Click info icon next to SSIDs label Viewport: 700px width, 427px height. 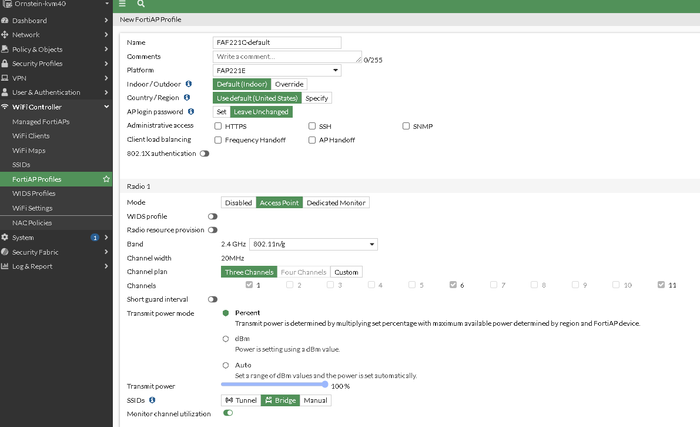(152, 400)
